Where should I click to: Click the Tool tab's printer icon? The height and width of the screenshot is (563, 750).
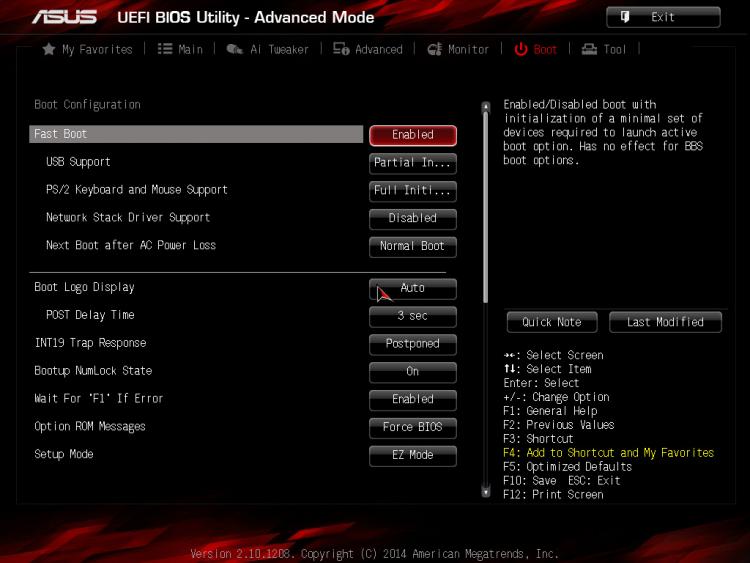(589, 49)
